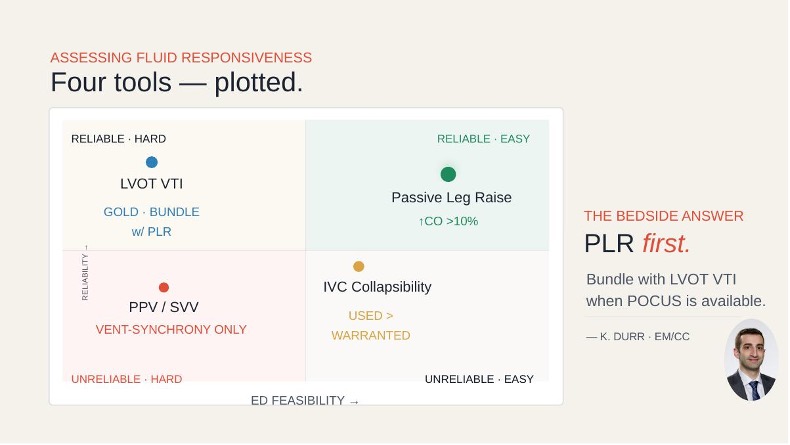This screenshot has width=790, height=445.
Task: Click the "Four tools — plotted." title
Action: click(x=177, y=82)
